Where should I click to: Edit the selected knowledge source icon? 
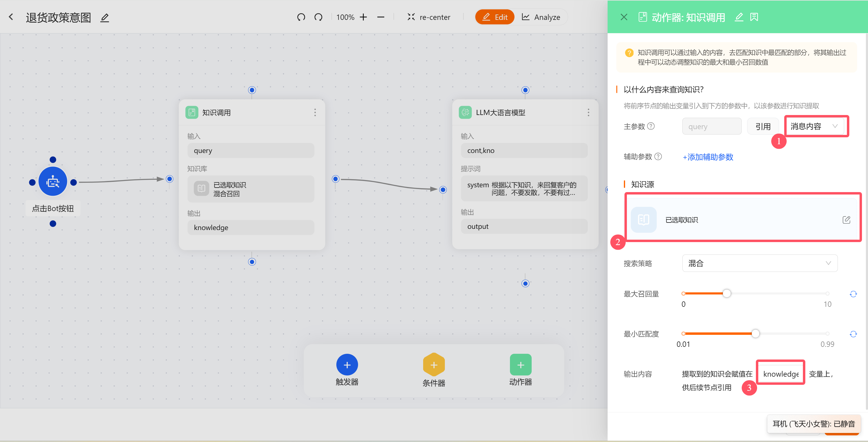point(846,220)
